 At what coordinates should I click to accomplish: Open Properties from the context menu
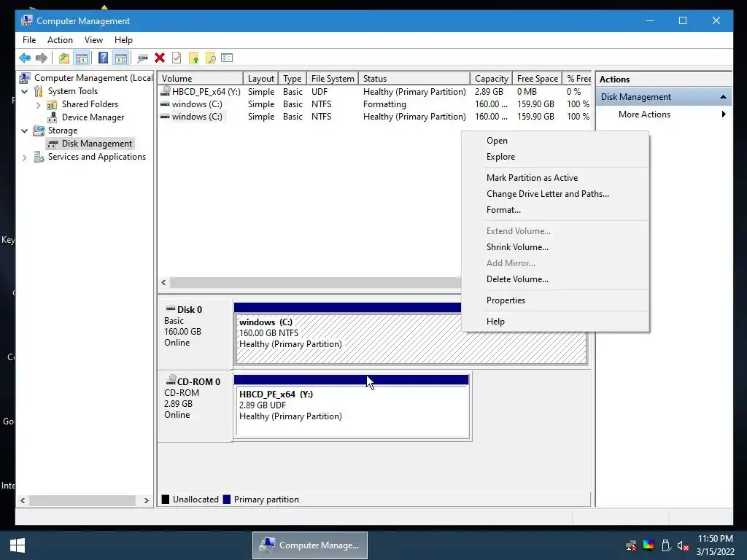pos(555,300)
